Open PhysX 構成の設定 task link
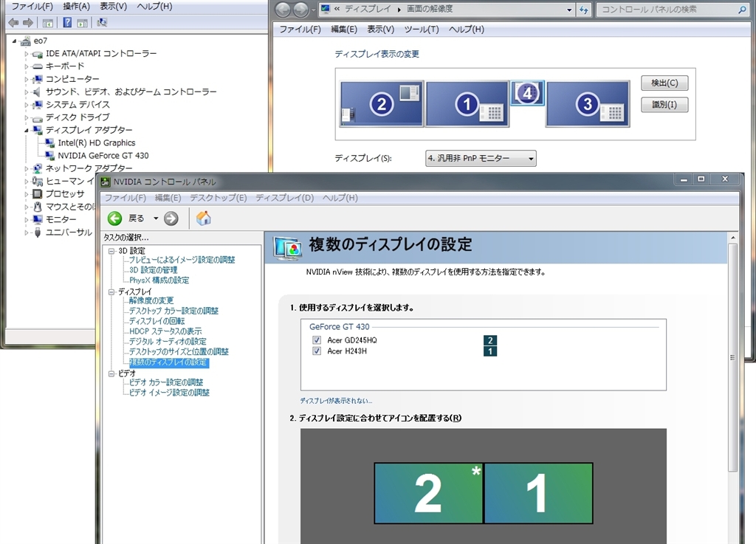This screenshot has width=756, height=544. click(159, 280)
